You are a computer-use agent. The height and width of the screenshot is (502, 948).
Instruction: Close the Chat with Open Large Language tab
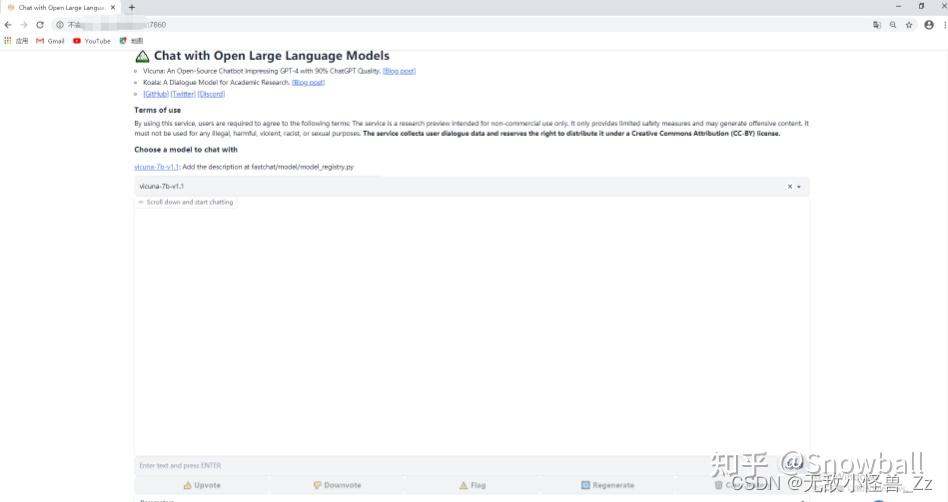click(113, 8)
